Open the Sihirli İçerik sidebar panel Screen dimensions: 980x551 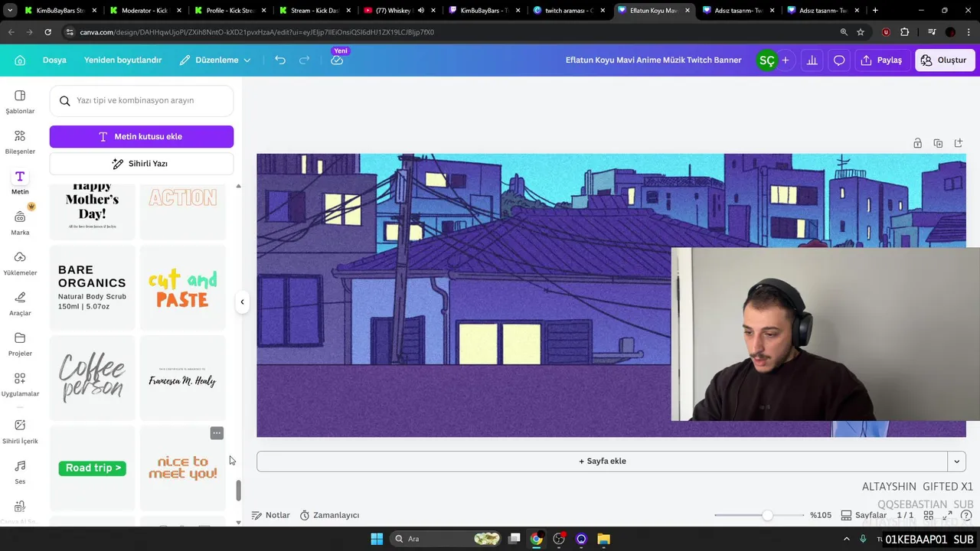tap(20, 432)
